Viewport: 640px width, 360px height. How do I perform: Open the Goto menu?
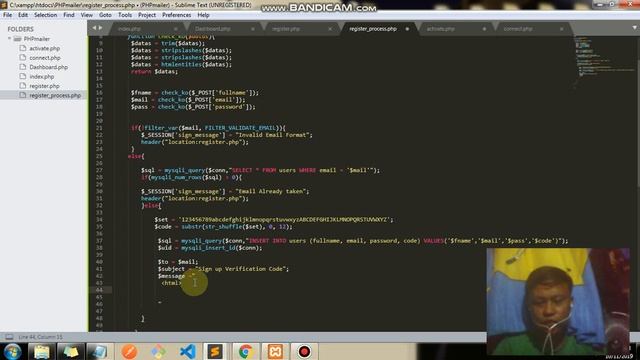[105, 15]
